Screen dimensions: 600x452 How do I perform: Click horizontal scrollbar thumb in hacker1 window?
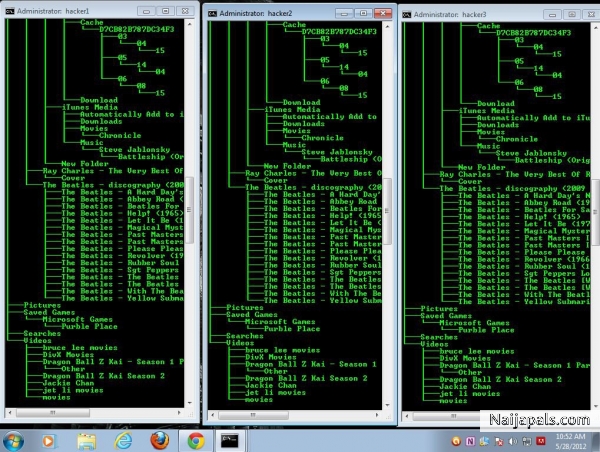pyautogui.click(x=53, y=413)
